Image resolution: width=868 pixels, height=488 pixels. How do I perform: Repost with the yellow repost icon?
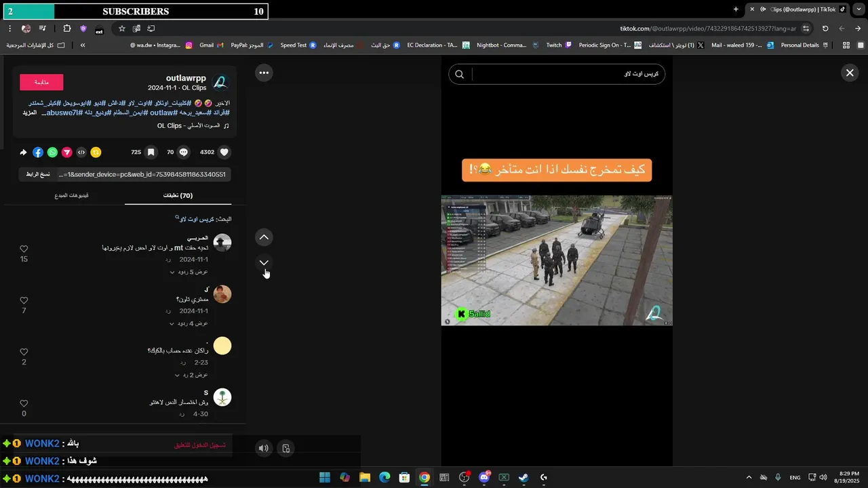tap(96, 152)
